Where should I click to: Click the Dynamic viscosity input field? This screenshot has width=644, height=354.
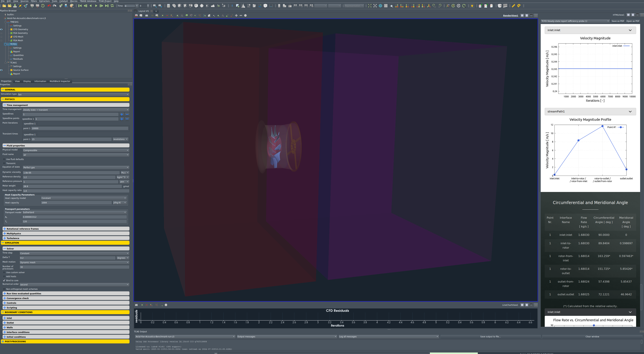pos(71,173)
